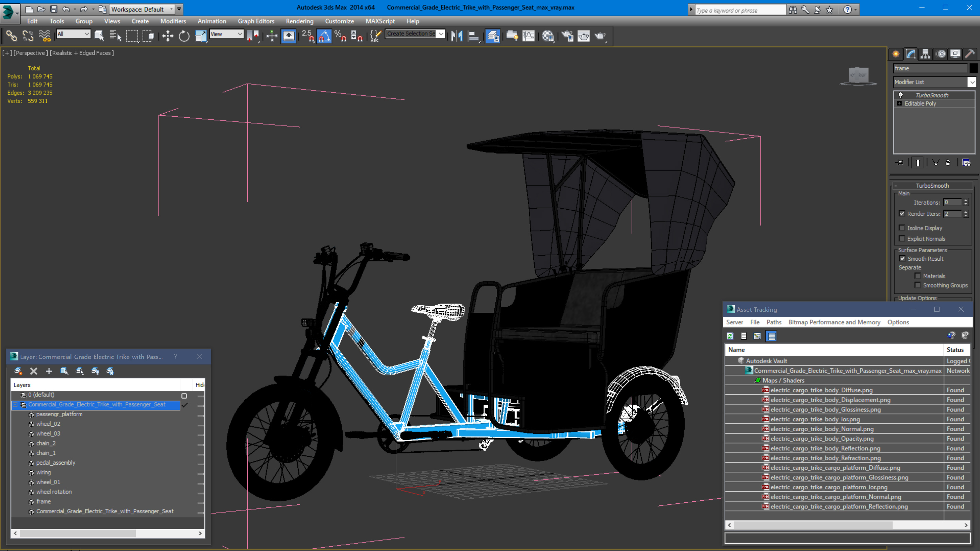Enable Separate by Smoothing Groups checkbox
980x551 pixels.
click(x=918, y=285)
